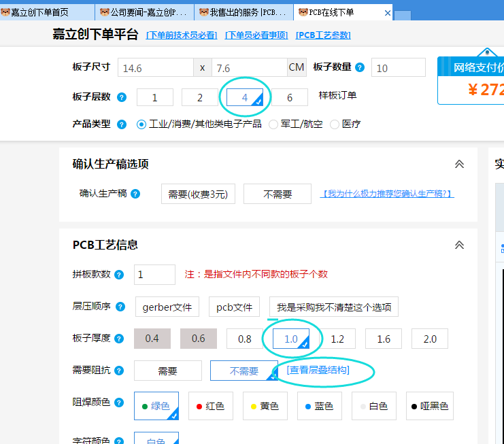
Task: Pick 哑黑色 solder mask color
Action: click(x=430, y=406)
